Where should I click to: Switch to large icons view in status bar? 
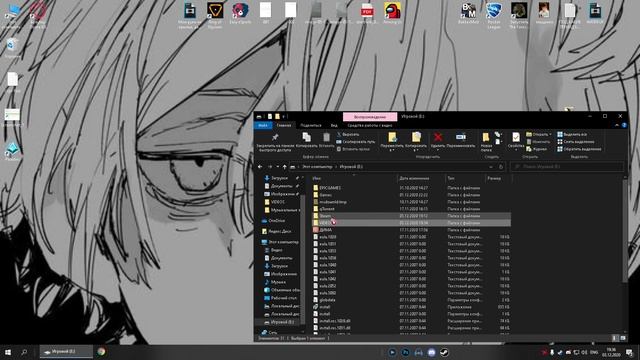point(623,338)
